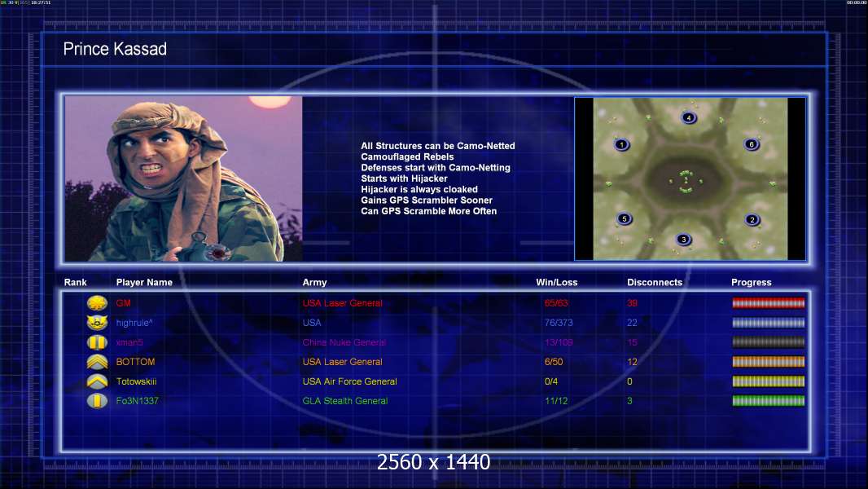Click Fo3N1337's single bar rank icon

(x=98, y=400)
